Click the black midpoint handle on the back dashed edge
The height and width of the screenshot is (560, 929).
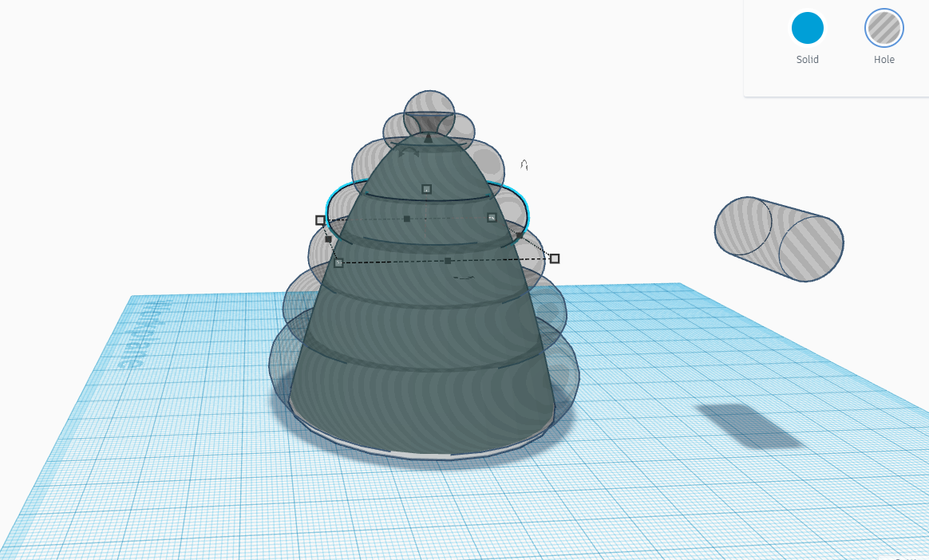[406, 219]
